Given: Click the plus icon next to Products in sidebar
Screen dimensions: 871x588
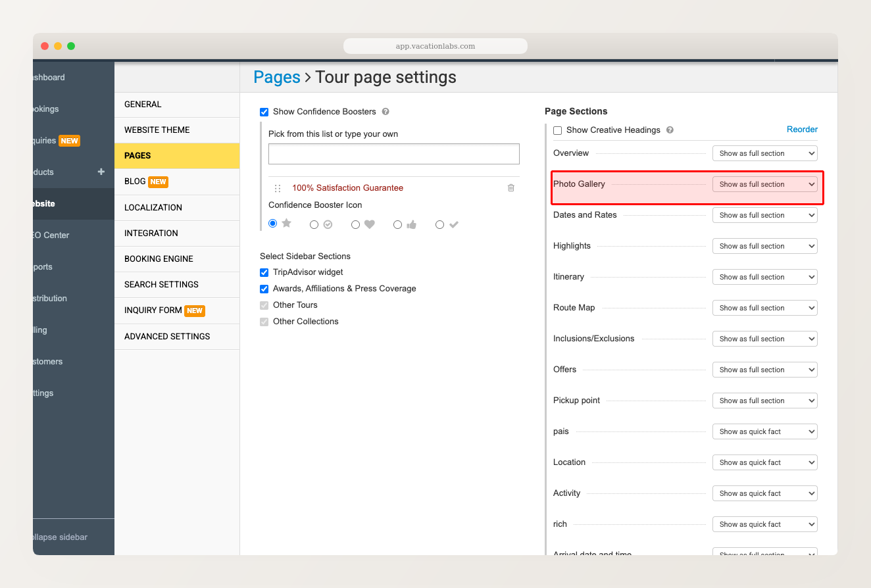Looking at the screenshot, I should [101, 172].
